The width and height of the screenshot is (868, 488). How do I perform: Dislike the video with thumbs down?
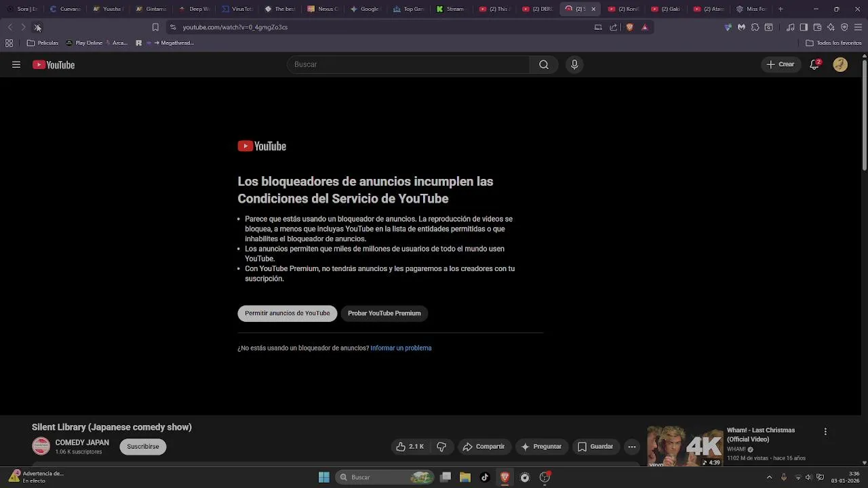(441, 447)
